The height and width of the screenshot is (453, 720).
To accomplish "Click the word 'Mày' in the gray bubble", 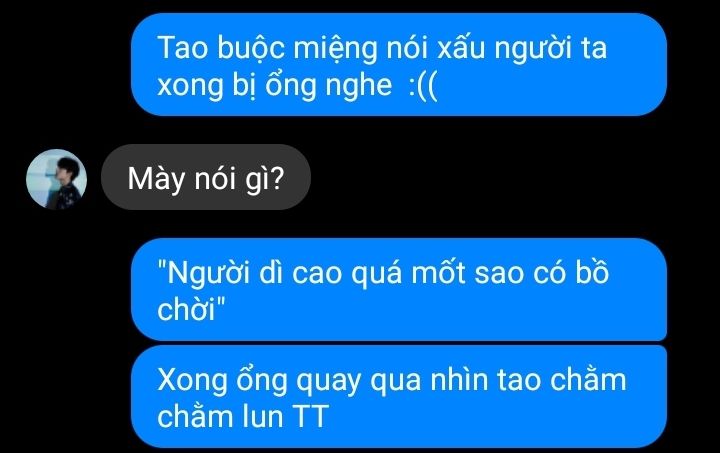I will tap(156, 179).
